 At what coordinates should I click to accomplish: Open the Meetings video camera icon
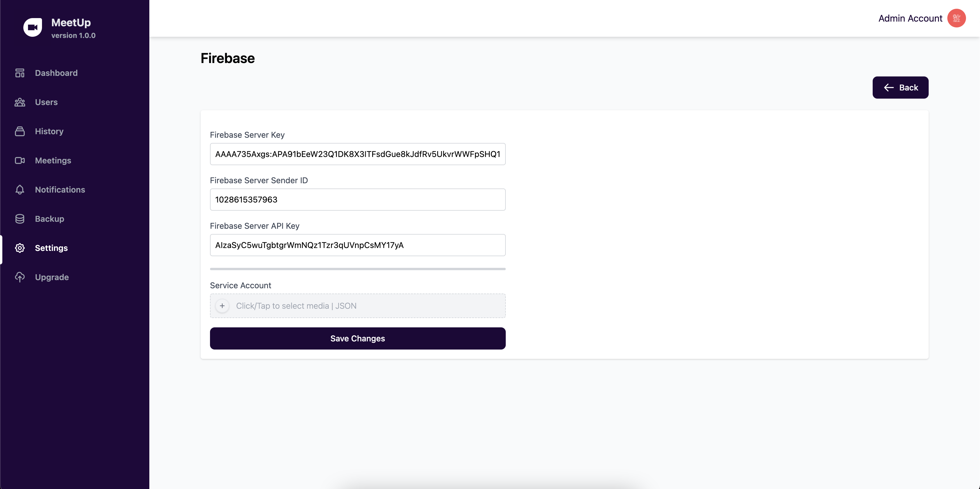(x=20, y=160)
